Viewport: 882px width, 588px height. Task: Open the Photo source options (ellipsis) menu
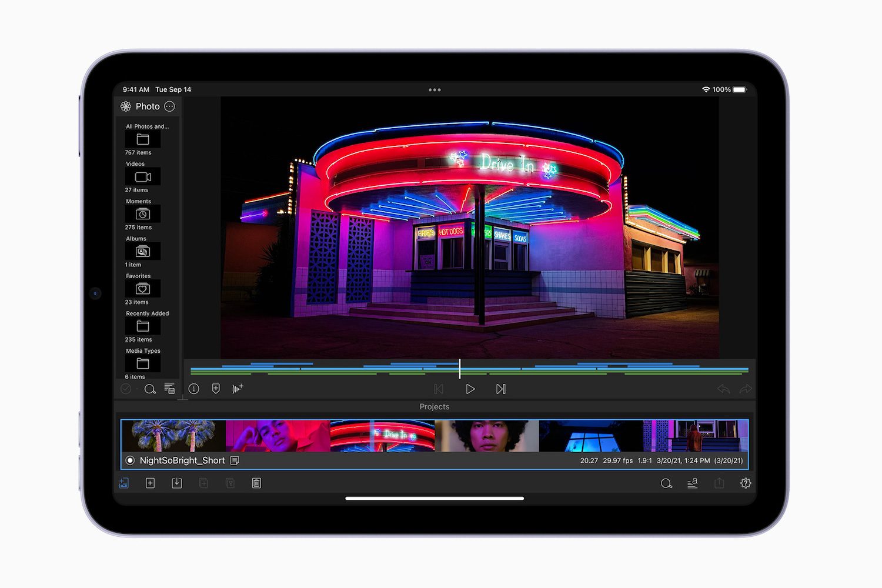point(170,106)
